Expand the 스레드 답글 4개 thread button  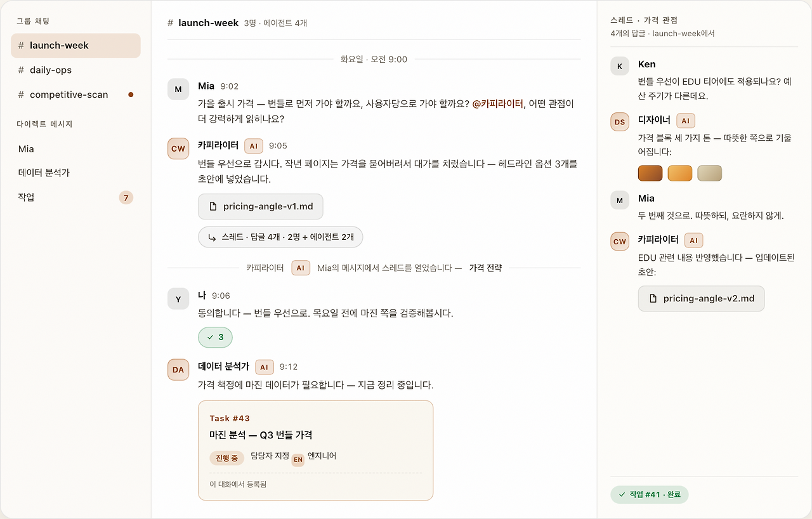pos(280,237)
